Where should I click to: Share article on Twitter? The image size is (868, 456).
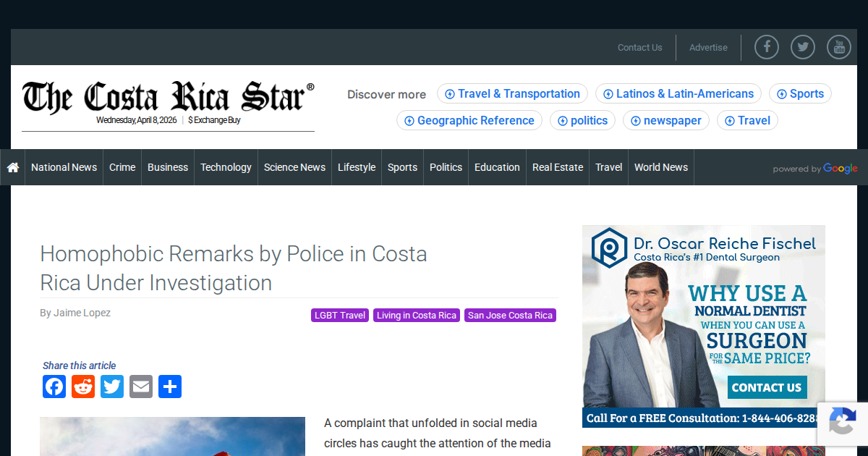tap(112, 387)
